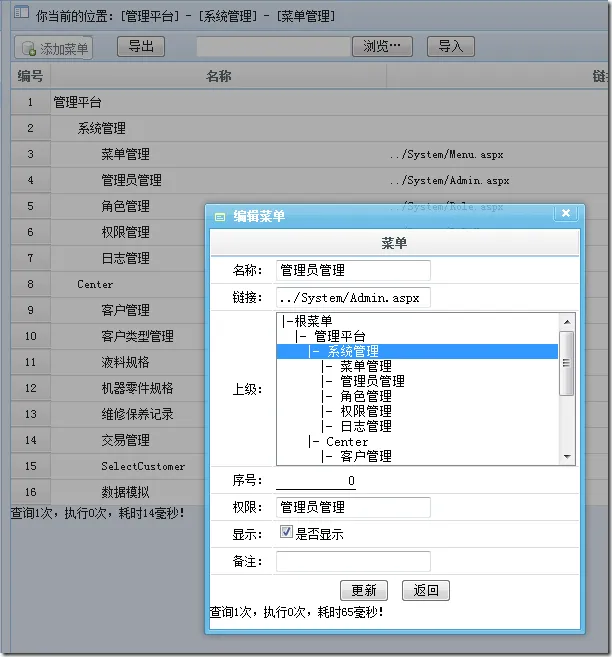This screenshot has width=612, height=657.
Task: Select the 系统管理 row in the background table
Action: [x=309, y=128]
